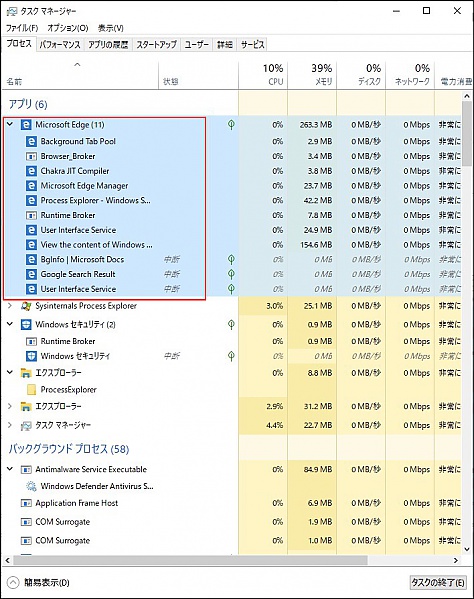Click the Sysinternals Process Explorer icon

click(26, 306)
